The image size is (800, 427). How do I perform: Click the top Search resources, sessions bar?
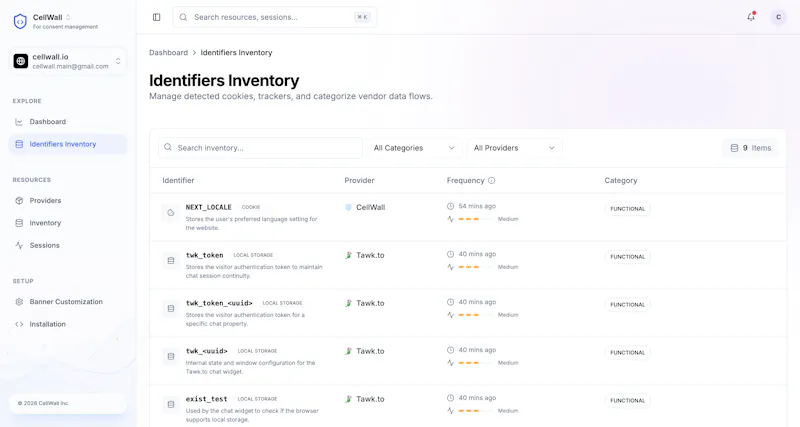[x=274, y=17]
